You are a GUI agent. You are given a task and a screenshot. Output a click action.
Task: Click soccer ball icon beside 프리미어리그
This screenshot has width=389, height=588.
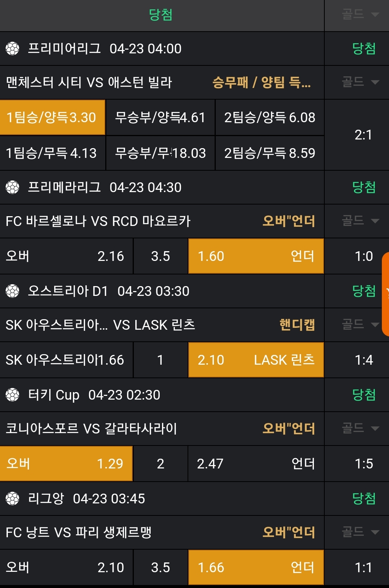click(x=12, y=49)
